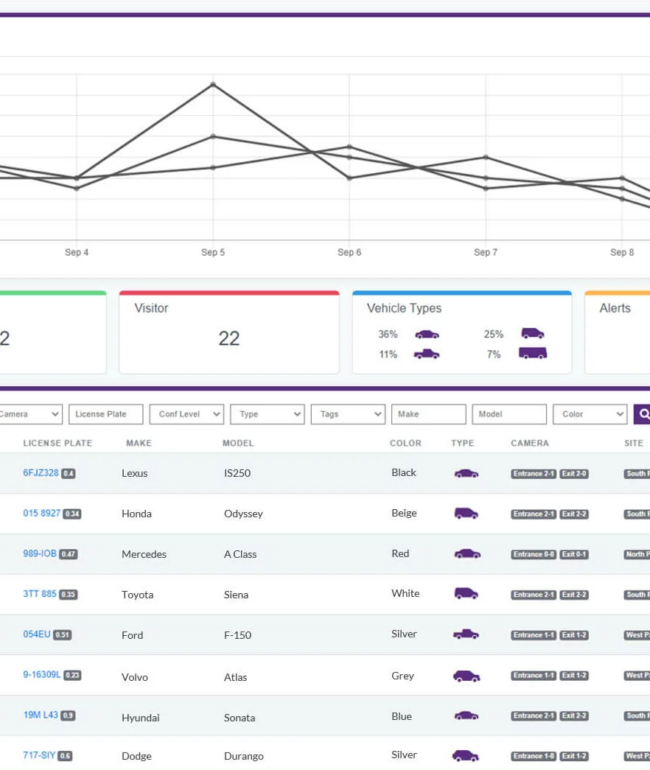This screenshot has height=770, width=650.
Task: Click the sedan type icon in Hyundai row
Action: [466, 715]
